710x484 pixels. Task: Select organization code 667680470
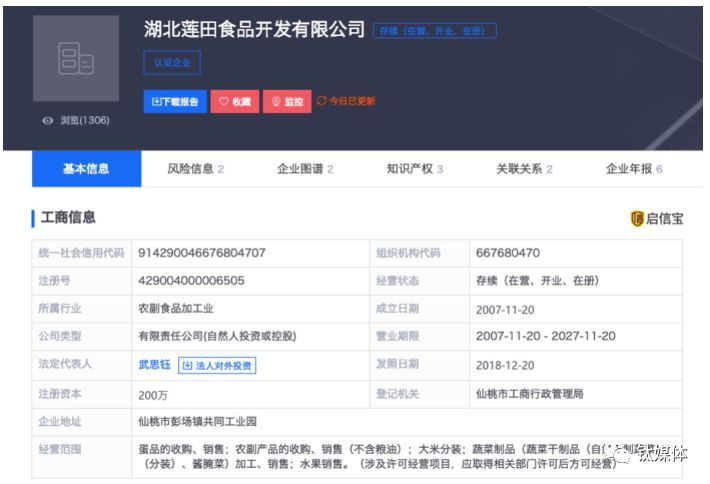click(x=508, y=253)
